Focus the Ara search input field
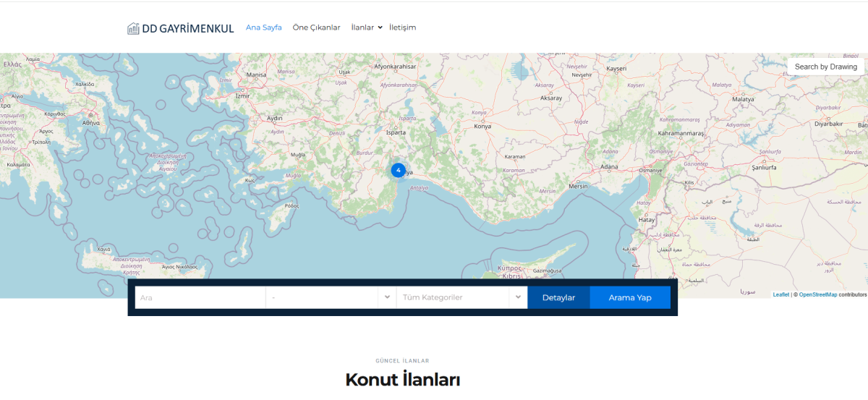Screen dimensions: 868x400 [200, 297]
